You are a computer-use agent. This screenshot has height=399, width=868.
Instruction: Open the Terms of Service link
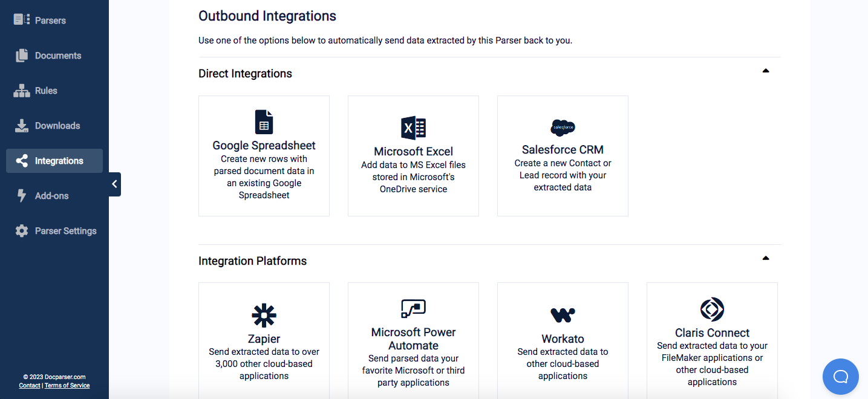click(x=67, y=386)
